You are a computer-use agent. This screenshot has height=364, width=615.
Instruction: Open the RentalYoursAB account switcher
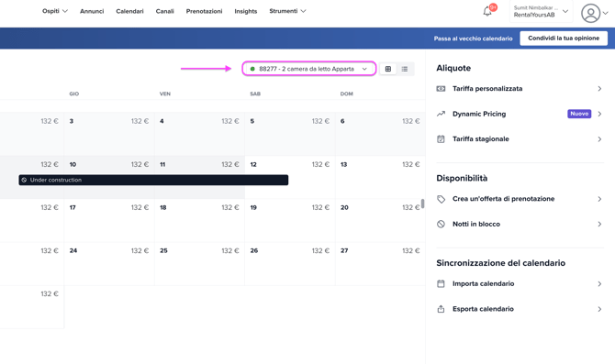tap(541, 11)
